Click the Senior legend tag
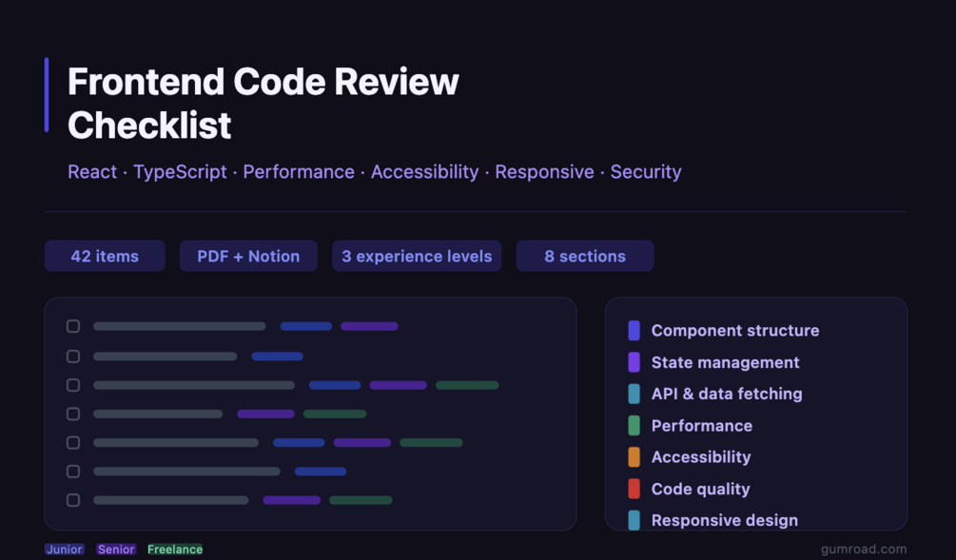Image resolution: width=956 pixels, height=560 pixels. [x=116, y=550]
